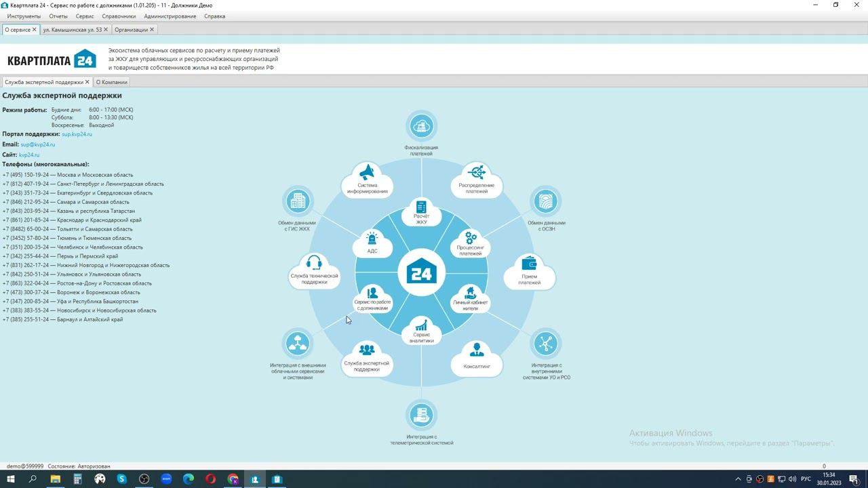Click the Служба технической поддержки headset icon
Image resolution: width=868 pixels, height=488 pixels.
[x=314, y=263]
